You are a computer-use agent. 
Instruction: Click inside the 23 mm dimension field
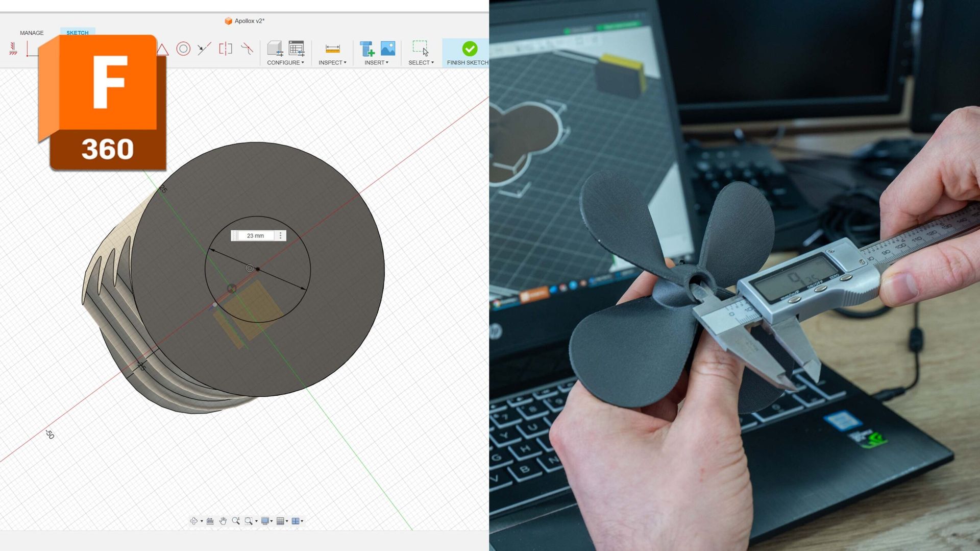(255, 235)
